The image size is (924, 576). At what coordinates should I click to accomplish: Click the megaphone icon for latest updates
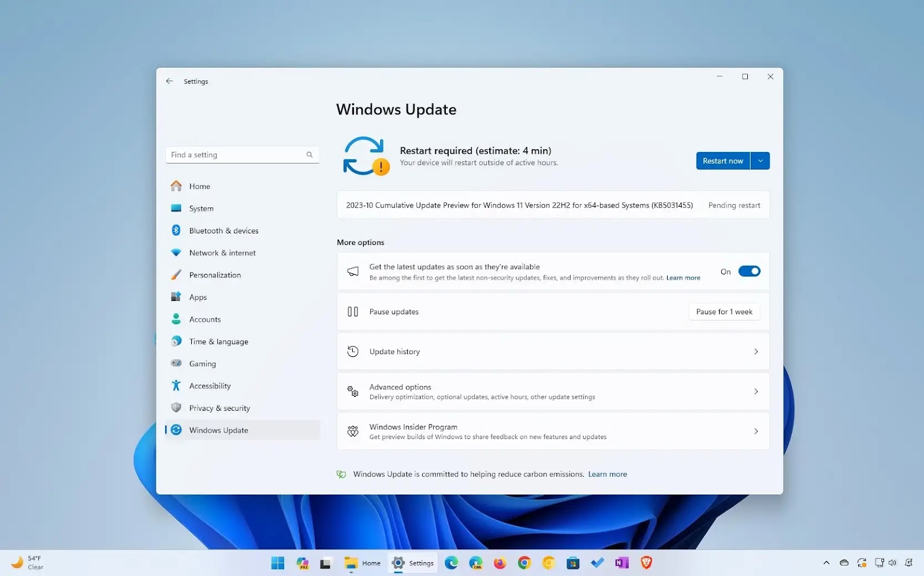pyautogui.click(x=353, y=272)
